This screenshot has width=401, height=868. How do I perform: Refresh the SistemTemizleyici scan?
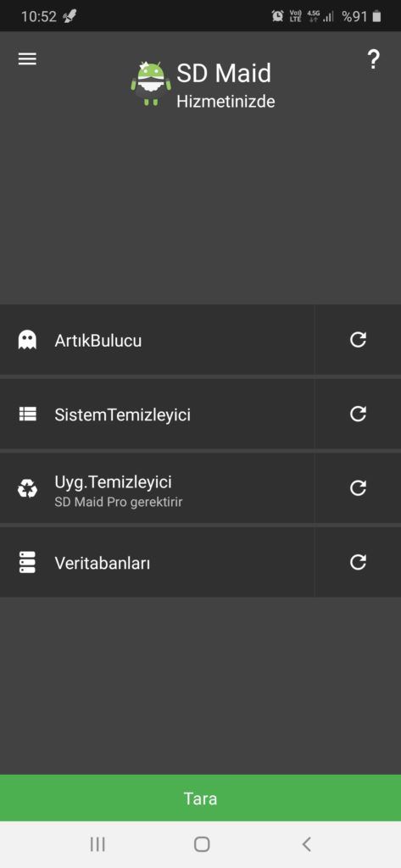click(x=358, y=414)
